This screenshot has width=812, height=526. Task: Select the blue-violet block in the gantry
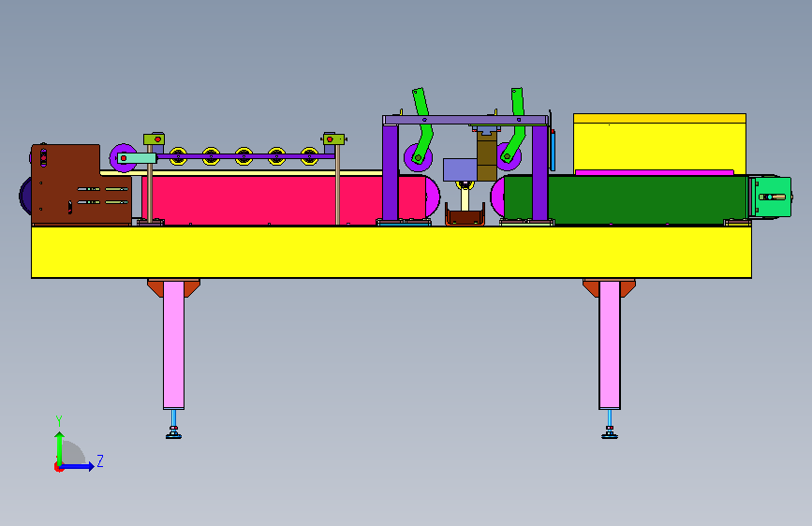pos(460,169)
